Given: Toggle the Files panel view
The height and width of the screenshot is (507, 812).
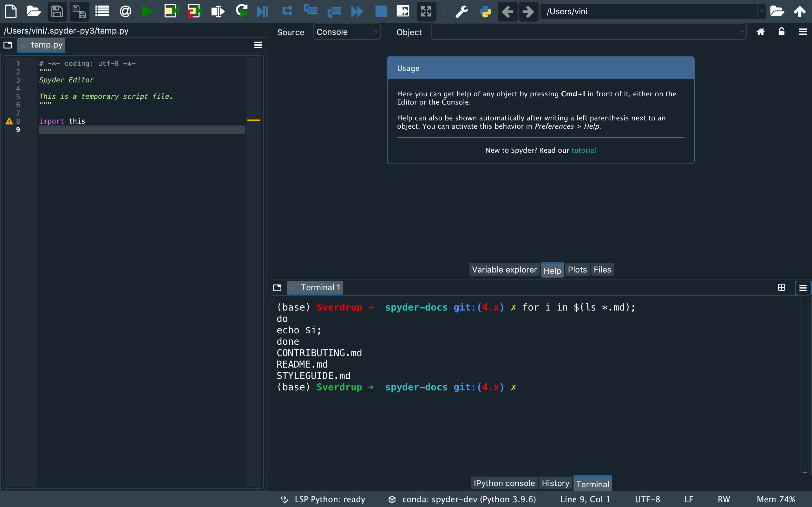Looking at the screenshot, I should point(602,269).
